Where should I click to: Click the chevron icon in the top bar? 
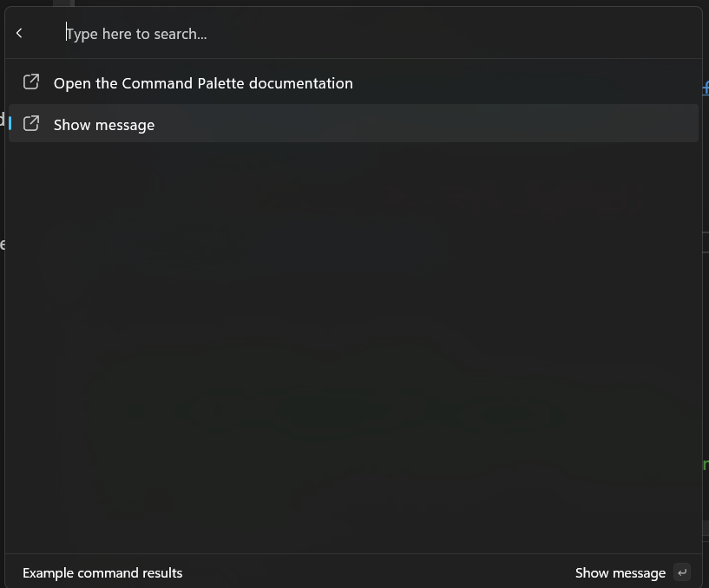tap(18, 32)
